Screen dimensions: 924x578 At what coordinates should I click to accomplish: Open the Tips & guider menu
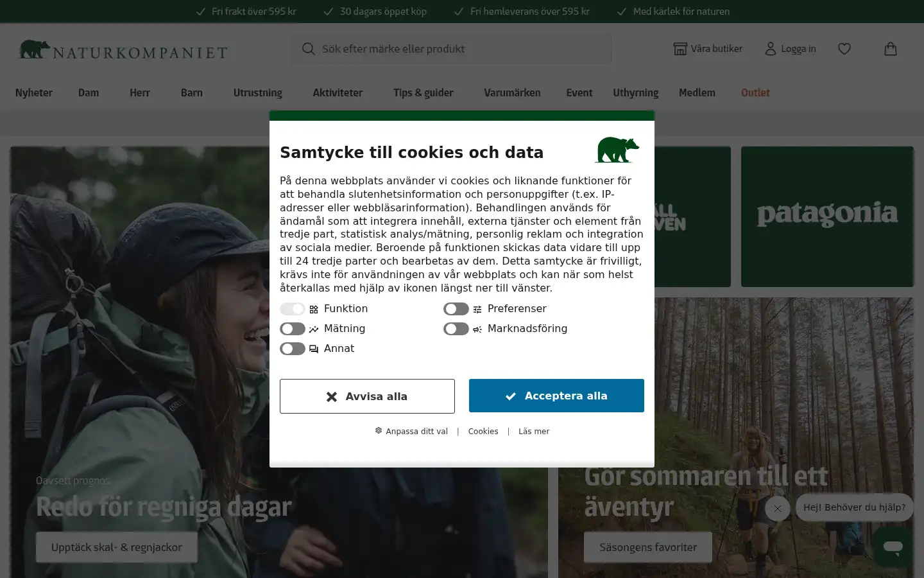click(424, 92)
